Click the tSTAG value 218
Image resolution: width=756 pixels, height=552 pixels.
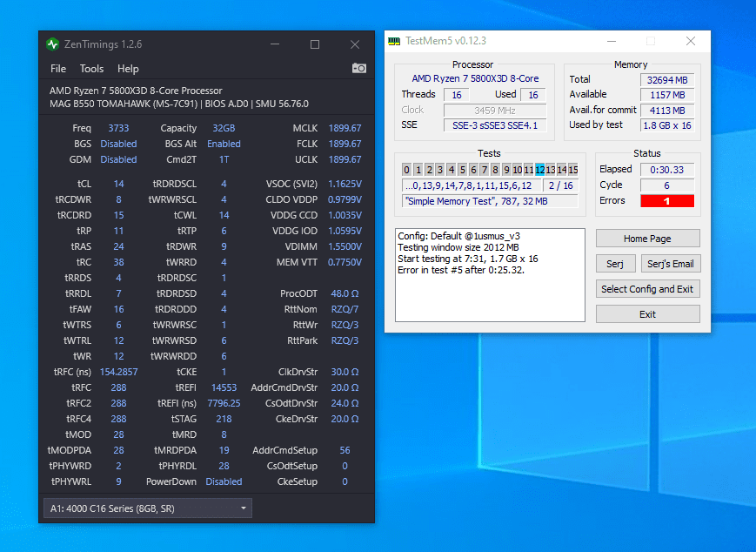click(x=224, y=419)
